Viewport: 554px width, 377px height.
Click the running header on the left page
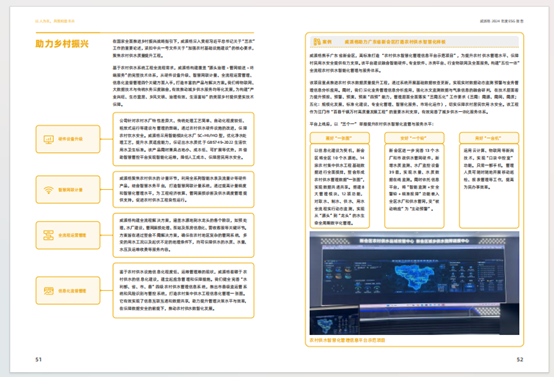[x=55, y=21]
